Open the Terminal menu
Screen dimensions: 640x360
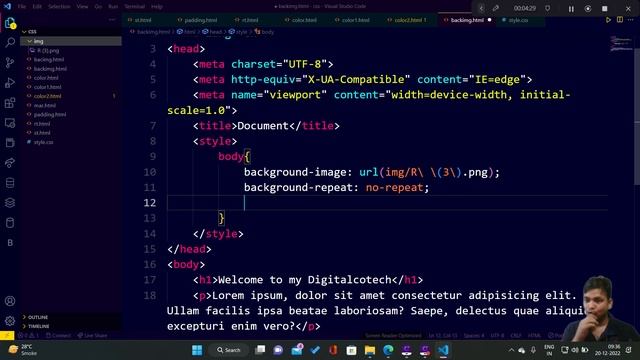click(135, 7)
